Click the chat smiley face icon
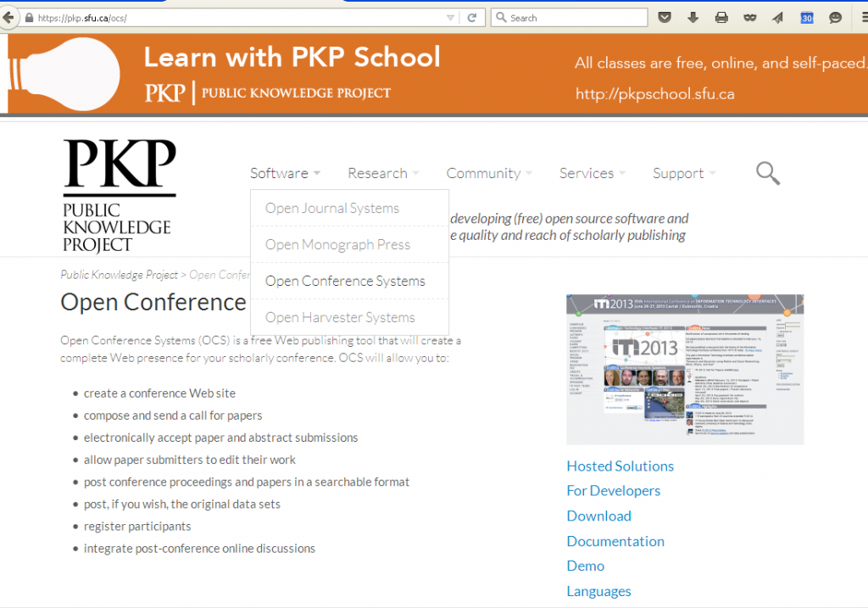Screen dimensions: 868x608 coord(835,17)
